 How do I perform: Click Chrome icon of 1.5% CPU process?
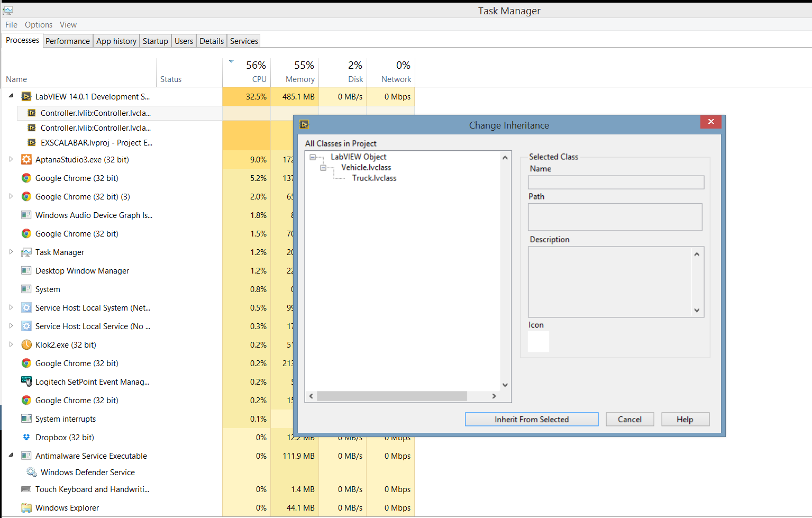click(x=26, y=233)
